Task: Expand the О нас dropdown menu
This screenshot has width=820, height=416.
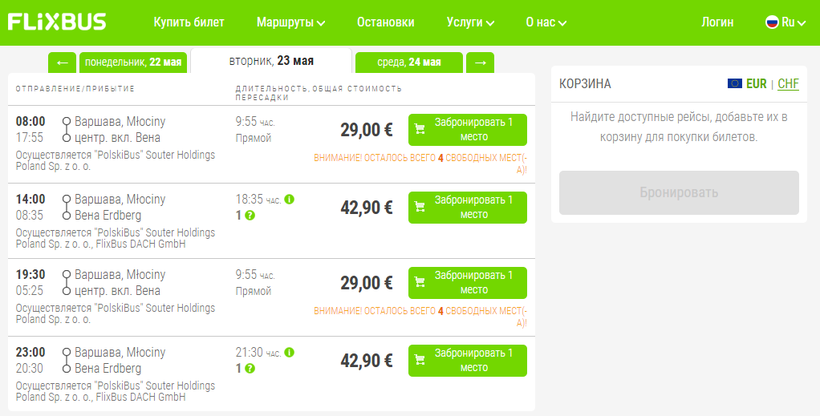Action: [546, 22]
